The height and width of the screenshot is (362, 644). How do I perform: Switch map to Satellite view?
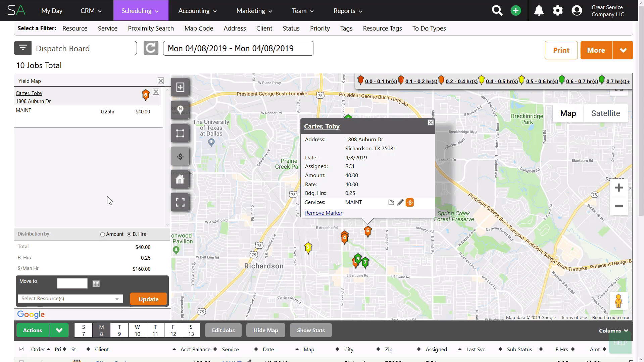click(605, 113)
